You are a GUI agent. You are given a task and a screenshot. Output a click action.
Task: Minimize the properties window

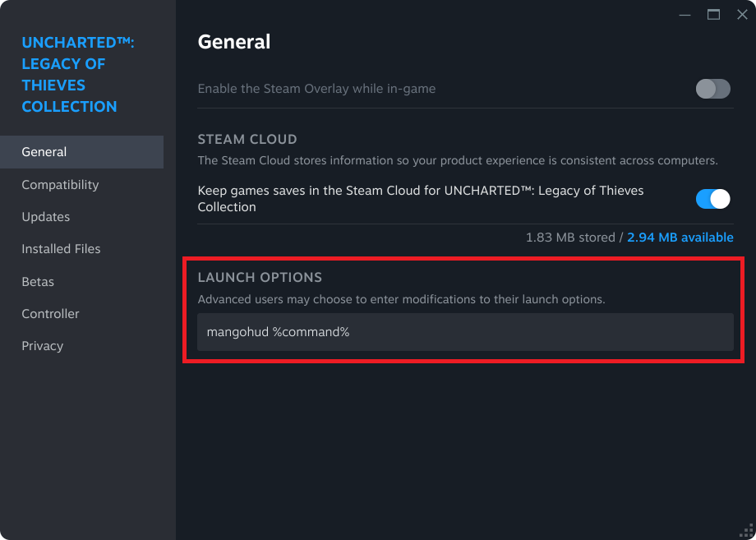(685, 15)
